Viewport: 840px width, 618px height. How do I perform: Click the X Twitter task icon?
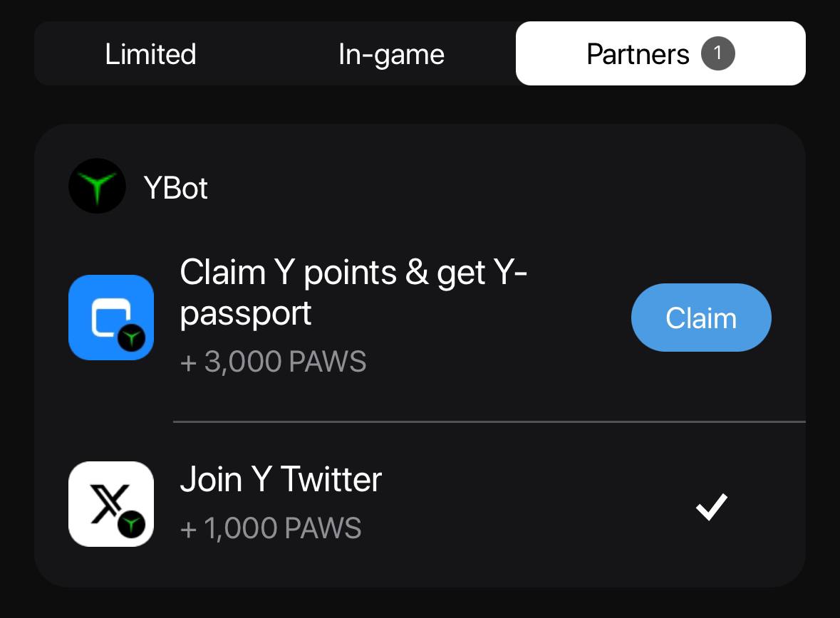click(x=111, y=504)
